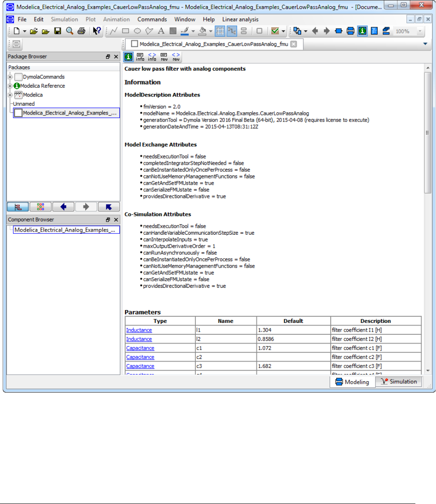This screenshot has width=436, height=504.
Task: Switch to Modelica Text layer view
Action: pyautogui.click(x=374, y=31)
